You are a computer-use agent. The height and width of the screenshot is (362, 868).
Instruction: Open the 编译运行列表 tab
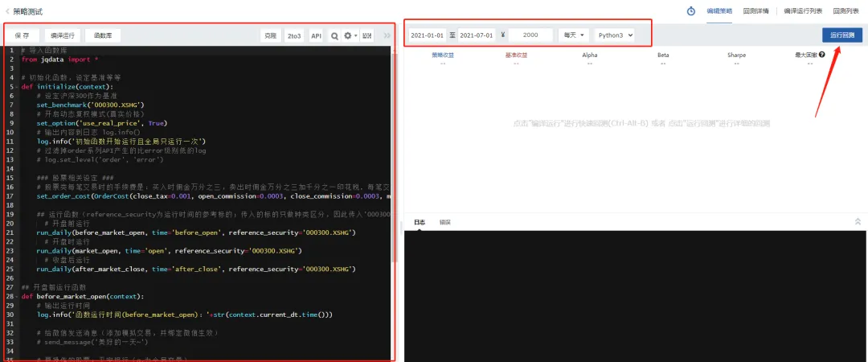tap(803, 11)
